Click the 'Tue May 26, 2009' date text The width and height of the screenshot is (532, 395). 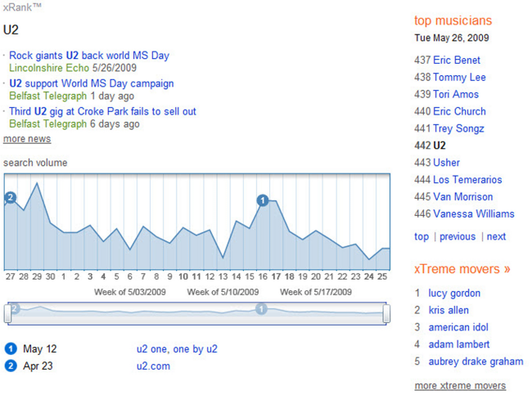(x=452, y=38)
